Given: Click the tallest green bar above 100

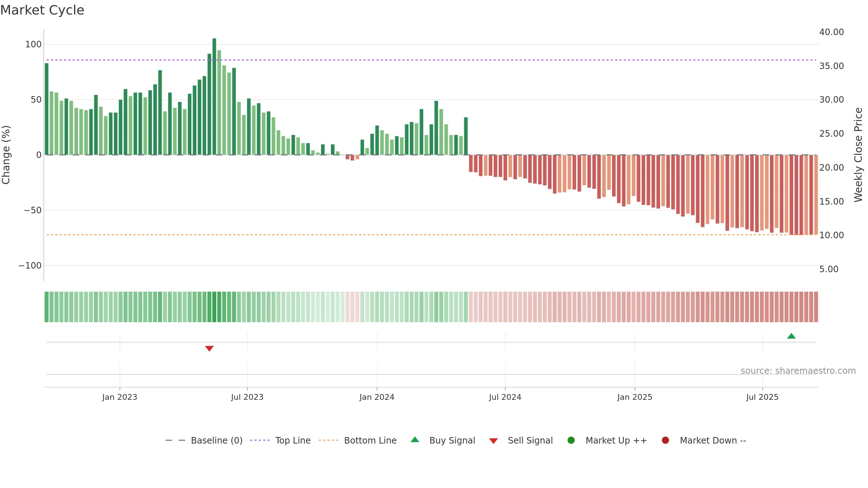Looking at the screenshot, I should (214, 97).
